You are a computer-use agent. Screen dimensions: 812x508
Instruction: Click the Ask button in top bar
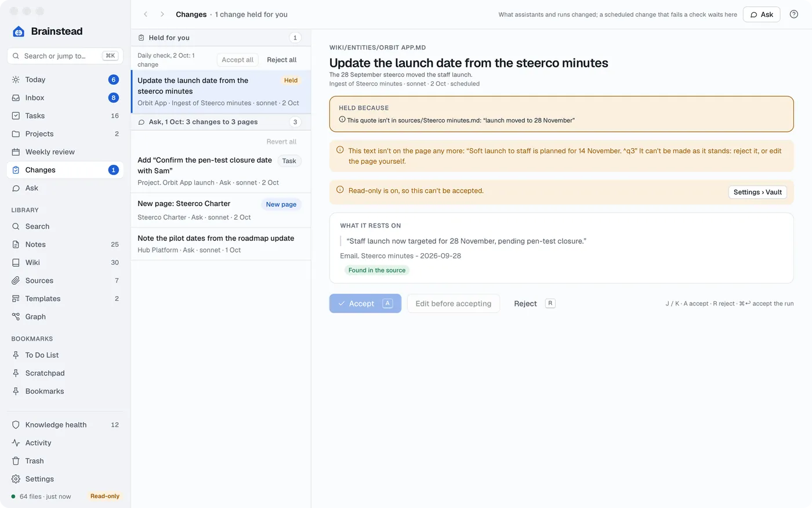click(762, 15)
